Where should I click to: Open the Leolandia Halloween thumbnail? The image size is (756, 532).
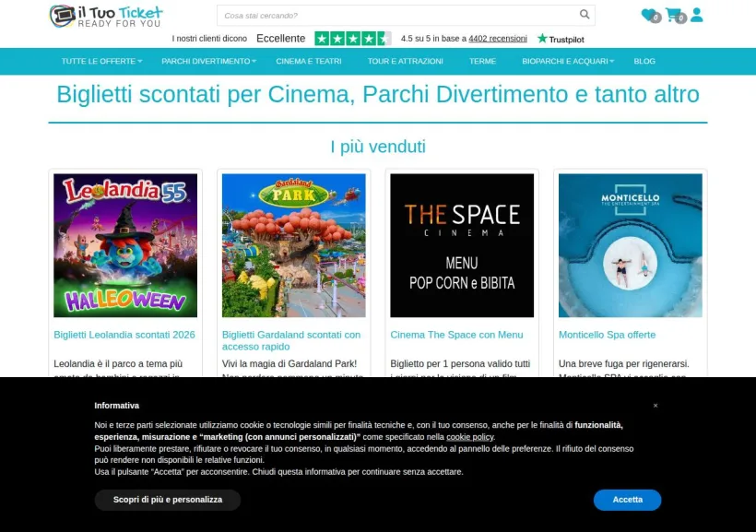[x=125, y=245]
